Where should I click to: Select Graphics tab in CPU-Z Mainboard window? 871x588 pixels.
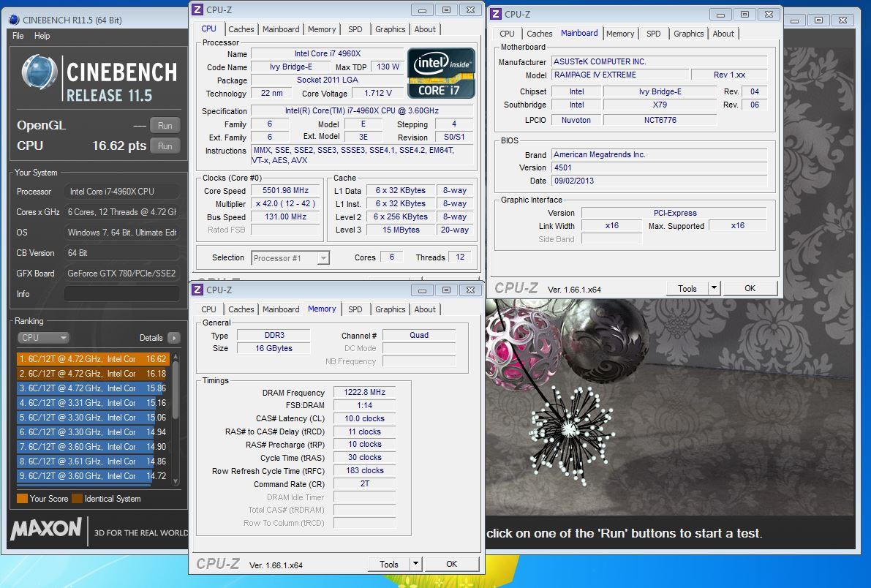click(688, 34)
